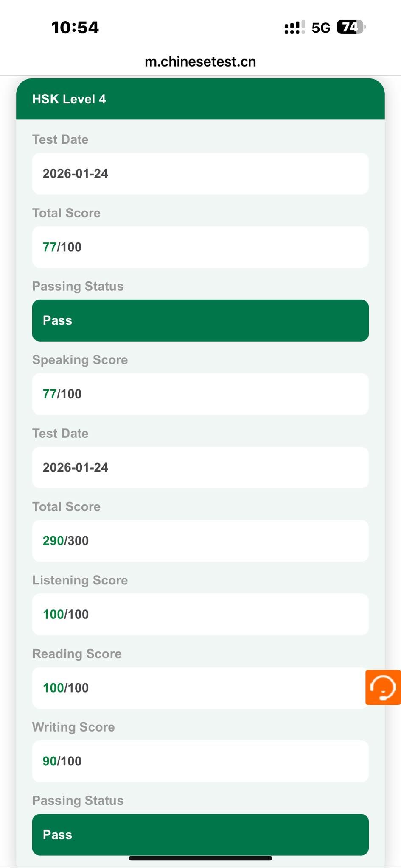Tap the cellular signal strength bars
The height and width of the screenshot is (868, 401).
pos(294,28)
